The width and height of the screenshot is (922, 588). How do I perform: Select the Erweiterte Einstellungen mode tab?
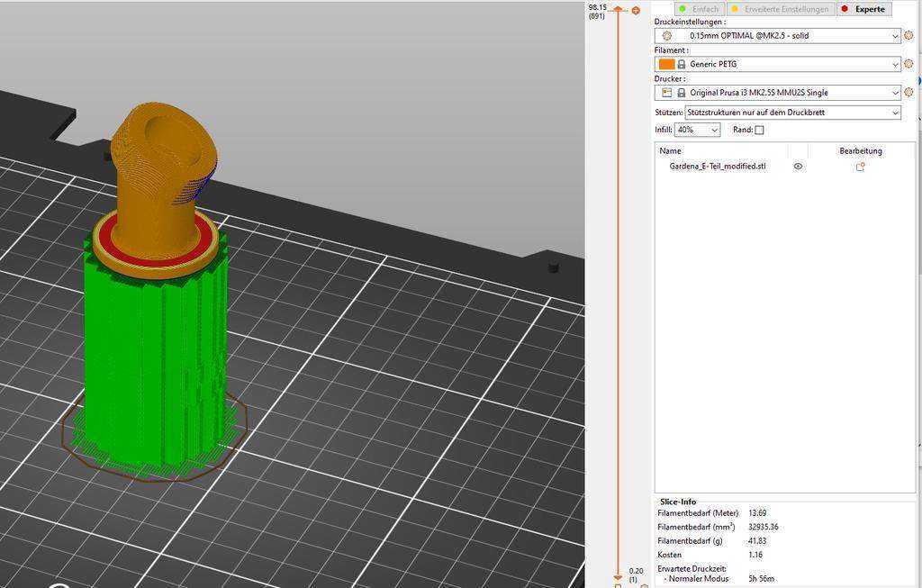(x=781, y=9)
